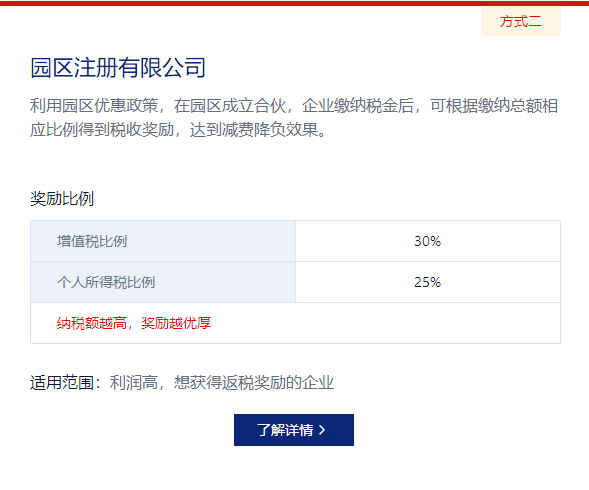Click the 增值税比例 table cell
The height and width of the screenshot is (490, 589).
[163, 241]
